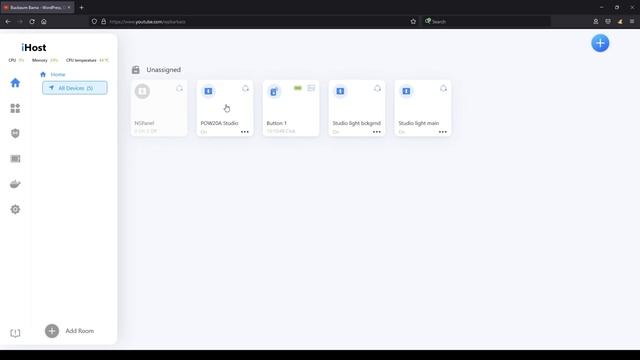Screen dimensions: 640x360
Task: Click the browser home icon
Action: point(44,22)
